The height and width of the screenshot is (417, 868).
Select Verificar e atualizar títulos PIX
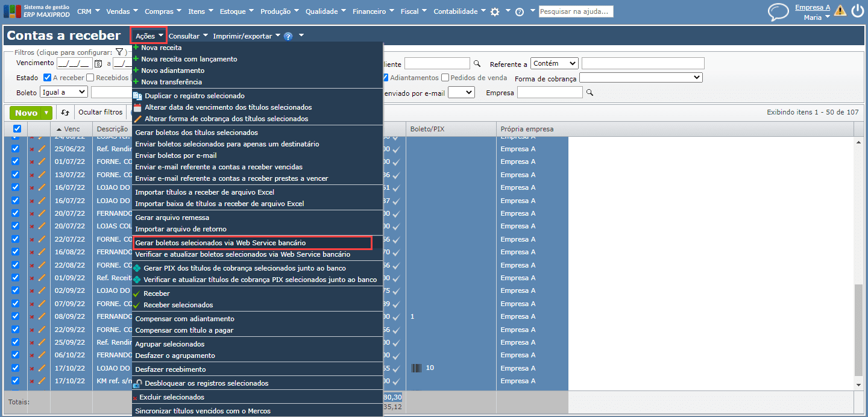[x=260, y=280]
